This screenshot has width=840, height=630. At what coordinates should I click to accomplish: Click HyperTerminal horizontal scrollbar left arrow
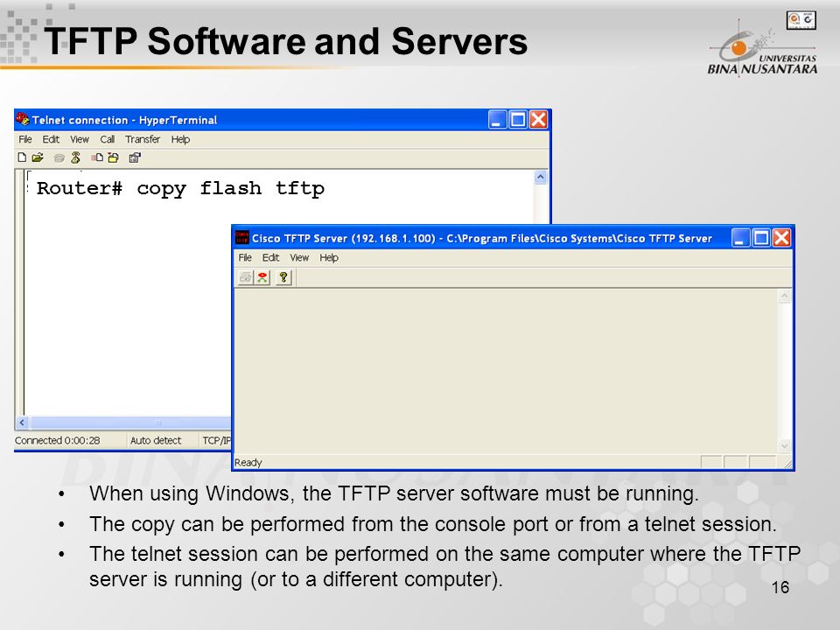[x=22, y=423]
